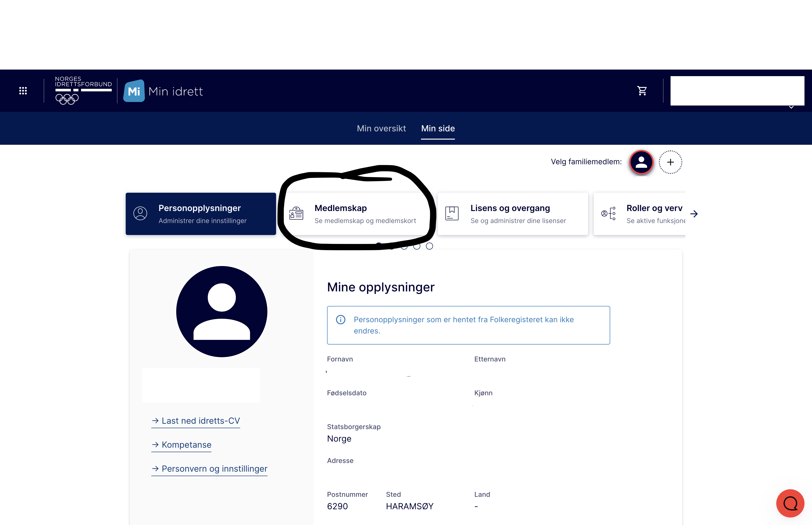Screen dimensions: 812x525
Task: Click the Medlemskap membership card icon
Action: click(296, 213)
